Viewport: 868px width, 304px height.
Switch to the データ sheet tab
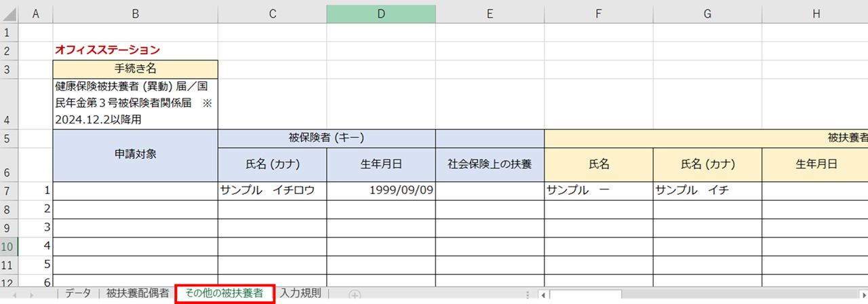(x=78, y=294)
